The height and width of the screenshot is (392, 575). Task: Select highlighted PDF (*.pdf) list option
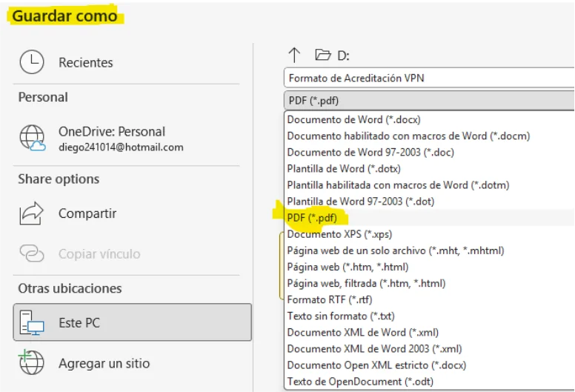[x=430, y=218]
